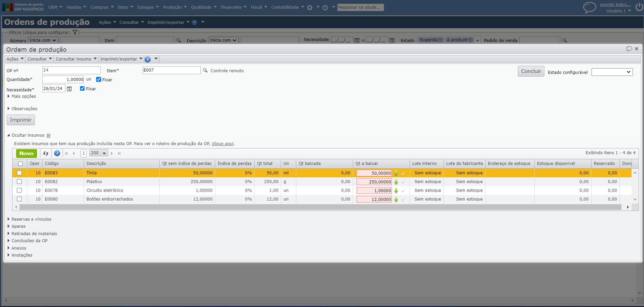Viewport: 644px width, 307px height.
Task: Click green down arrow on Circuito eletrônico row
Action: click(x=396, y=190)
